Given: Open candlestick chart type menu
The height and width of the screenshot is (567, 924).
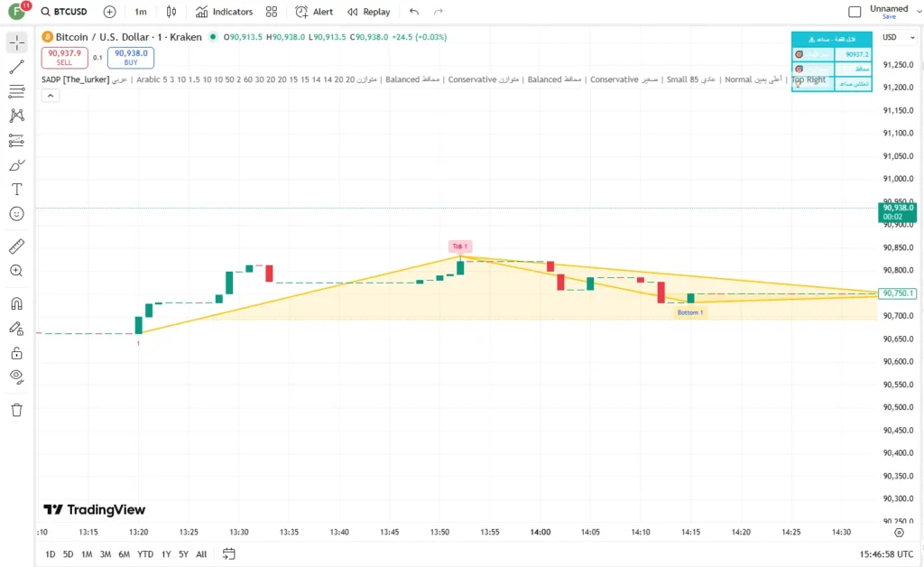Looking at the screenshot, I should pos(171,12).
